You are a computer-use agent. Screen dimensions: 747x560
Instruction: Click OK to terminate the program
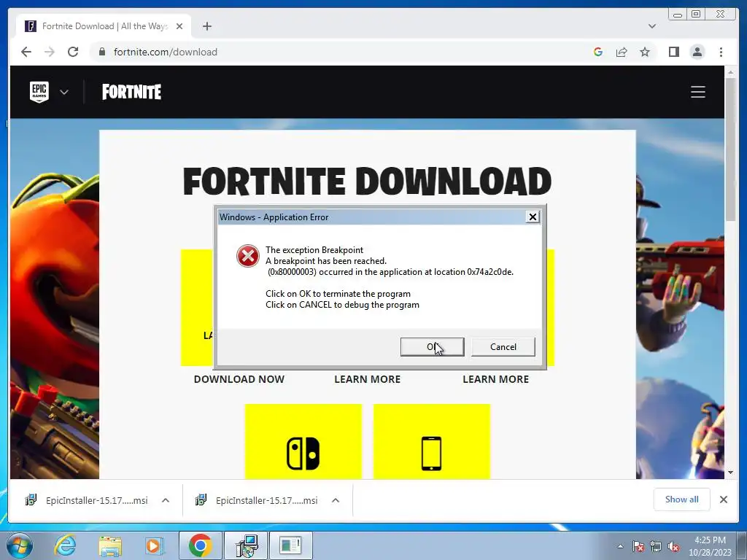coord(432,346)
